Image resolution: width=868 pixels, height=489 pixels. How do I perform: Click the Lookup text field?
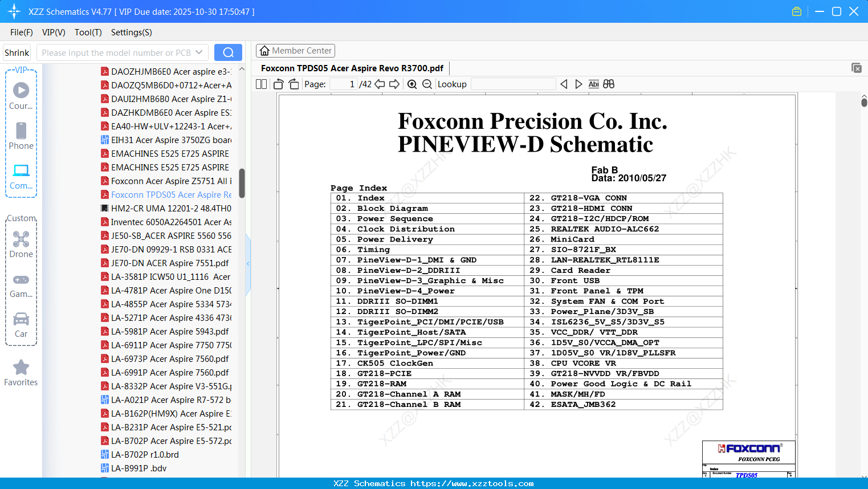coord(514,84)
